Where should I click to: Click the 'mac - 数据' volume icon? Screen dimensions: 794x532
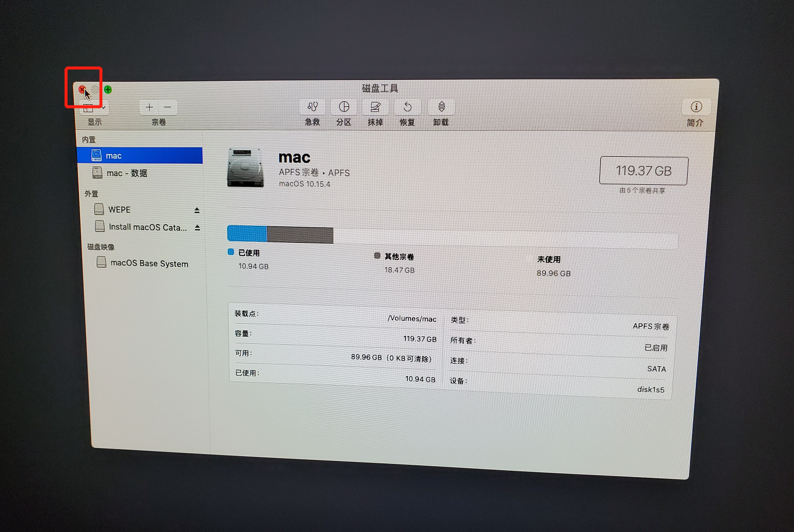pyautogui.click(x=98, y=173)
